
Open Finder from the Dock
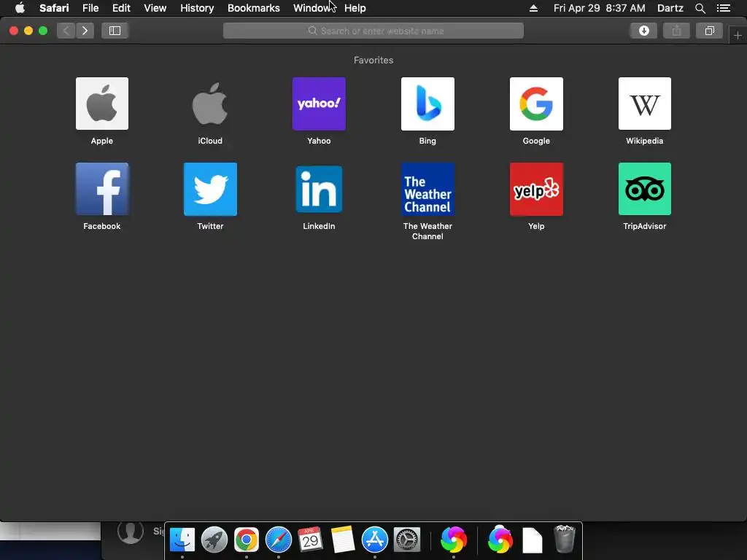tap(182, 540)
